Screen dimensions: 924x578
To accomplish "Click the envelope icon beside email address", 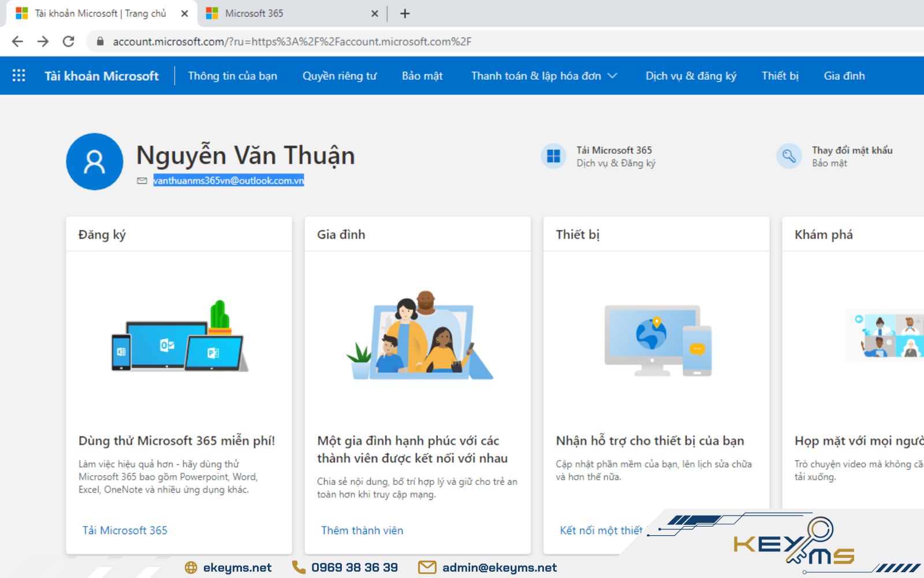I will click(x=142, y=181).
